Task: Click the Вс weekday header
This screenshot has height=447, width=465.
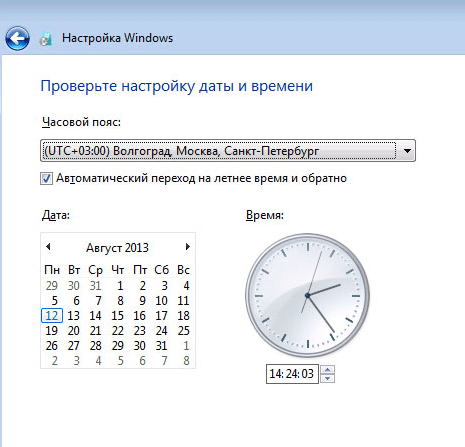Action: (x=183, y=270)
